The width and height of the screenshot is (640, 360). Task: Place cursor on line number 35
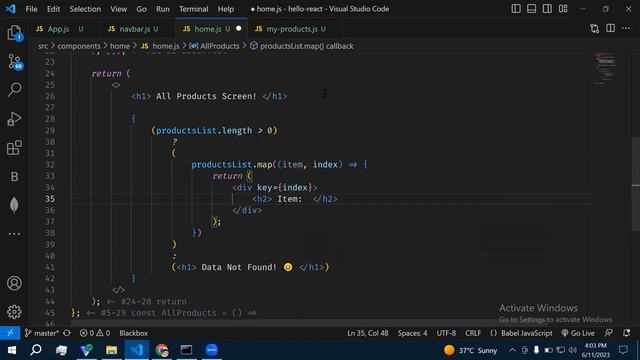[x=49, y=199]
